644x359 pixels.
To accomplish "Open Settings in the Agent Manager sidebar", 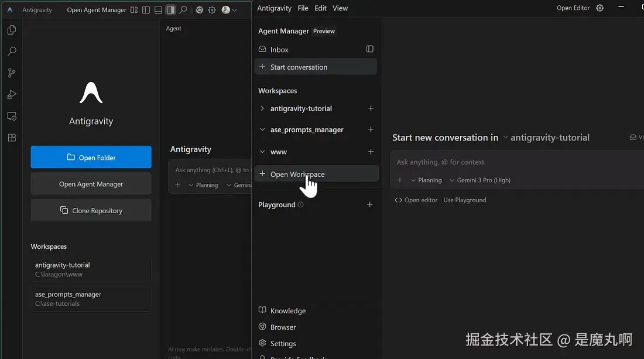I will pos(278,343).
